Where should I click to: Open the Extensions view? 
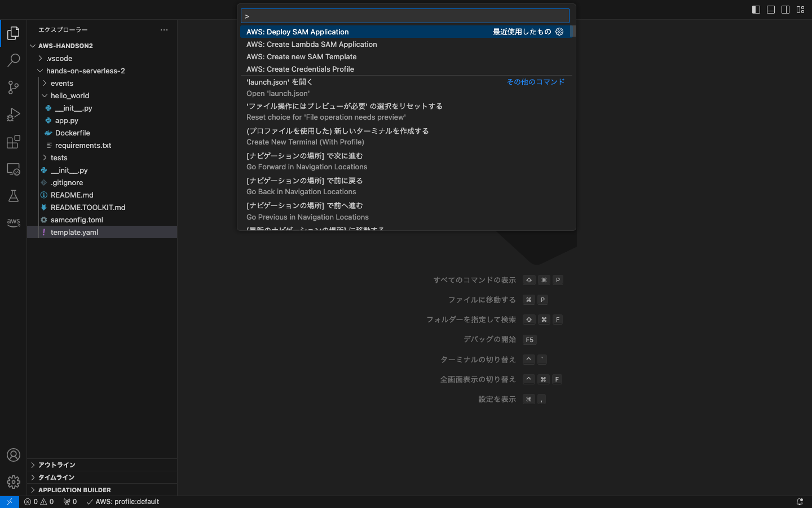[14, 142]
